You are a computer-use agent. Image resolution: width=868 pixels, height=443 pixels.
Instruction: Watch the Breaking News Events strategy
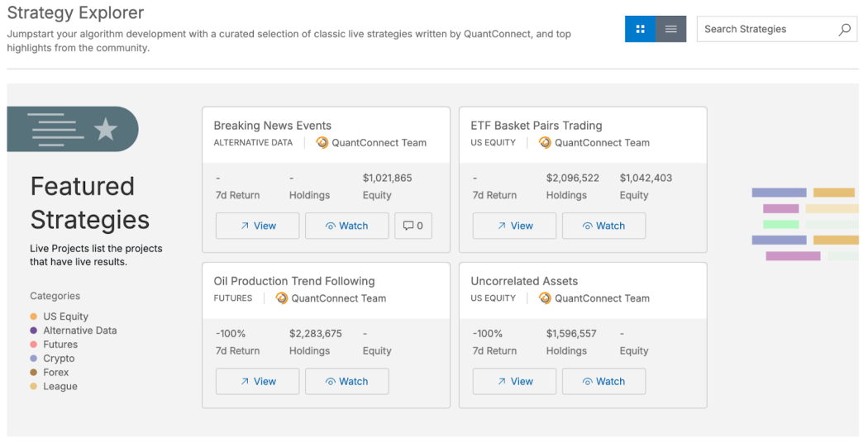point(347,226)
